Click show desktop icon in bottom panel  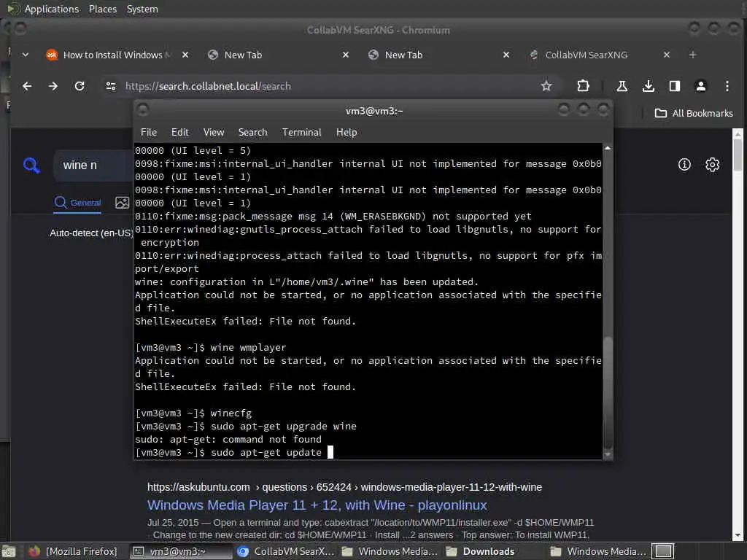9,551
